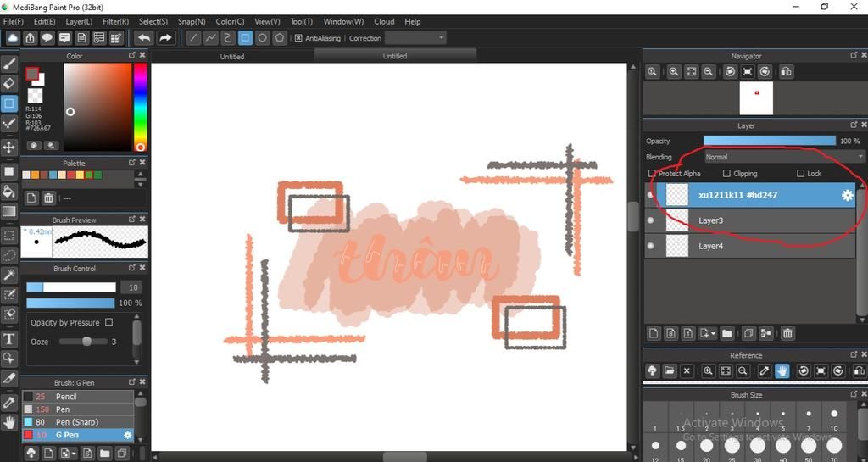Adjust the Ooze slider
The width and height of the screenshot is (868, 462).
[x=84, y=342]
